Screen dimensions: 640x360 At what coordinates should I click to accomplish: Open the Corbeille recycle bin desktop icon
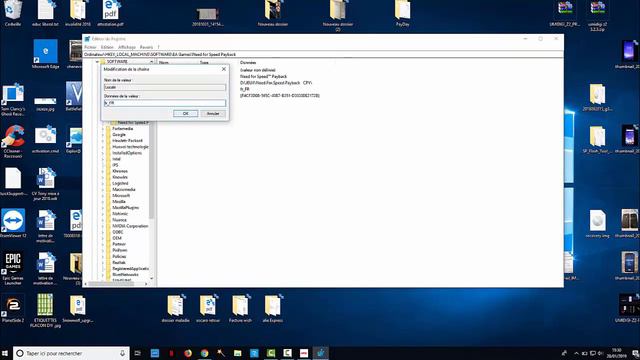(x=13, y=13)
